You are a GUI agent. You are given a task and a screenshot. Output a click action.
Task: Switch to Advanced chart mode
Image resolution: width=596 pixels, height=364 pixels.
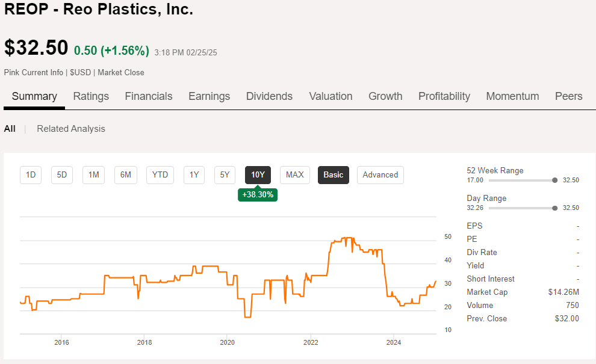pyautogui.click(x=380, y=175)
